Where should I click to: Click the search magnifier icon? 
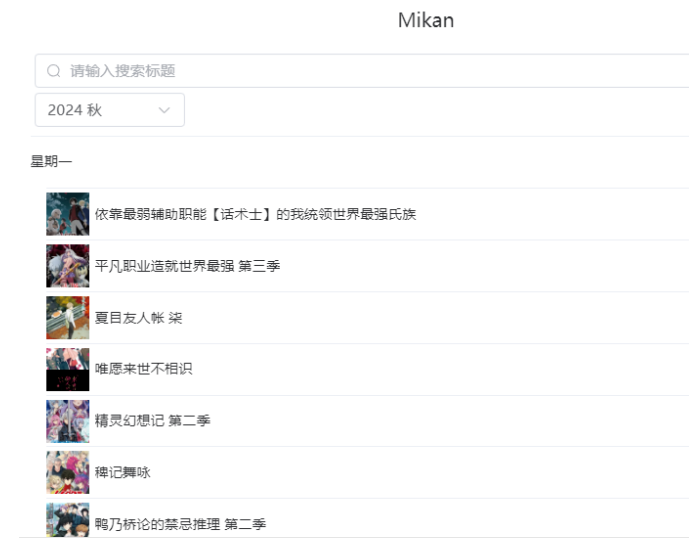54,71
